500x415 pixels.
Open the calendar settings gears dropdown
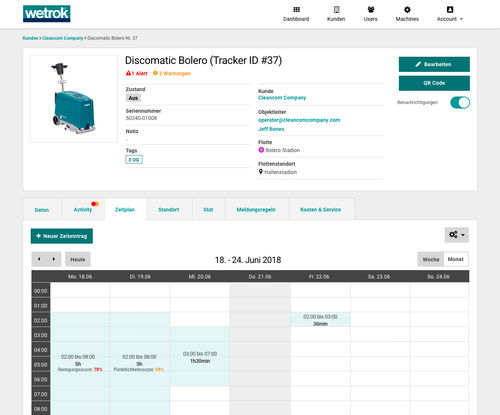(457, 235)
